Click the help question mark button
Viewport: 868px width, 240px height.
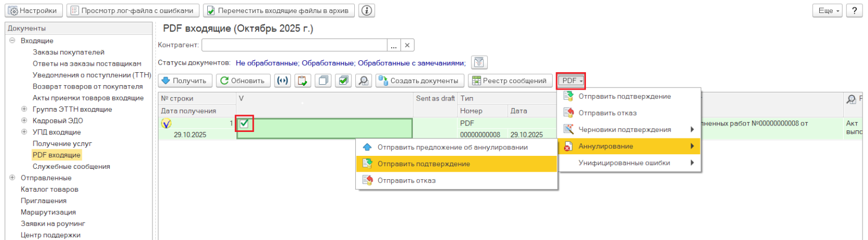854,10
